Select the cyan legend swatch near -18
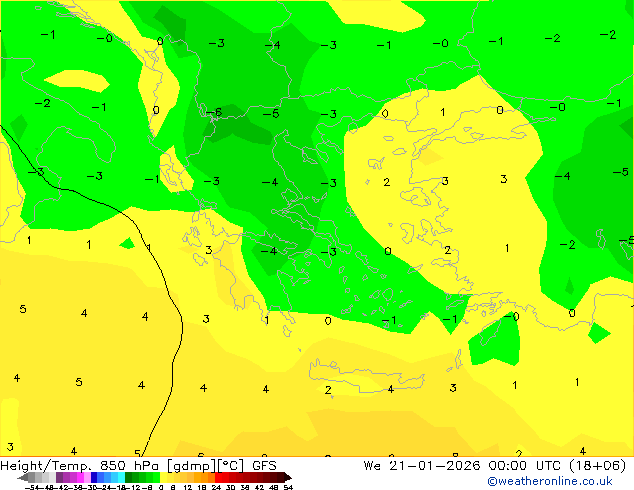 click(x=122, y=477)
